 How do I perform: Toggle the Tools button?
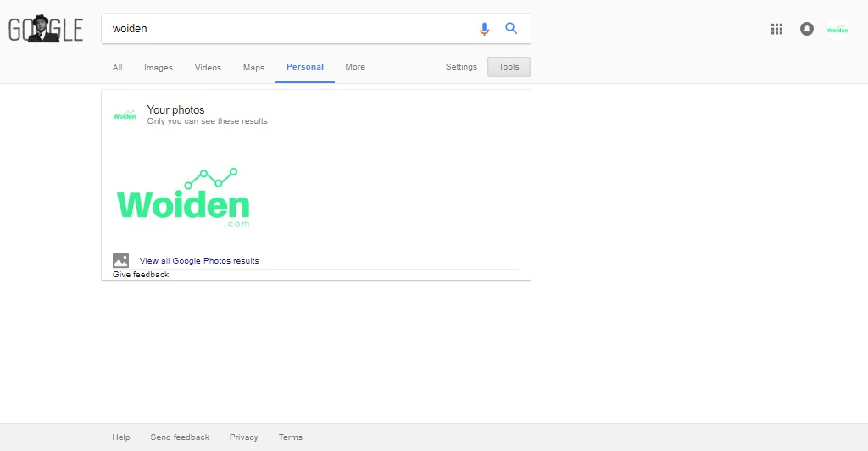click(509, 67)
